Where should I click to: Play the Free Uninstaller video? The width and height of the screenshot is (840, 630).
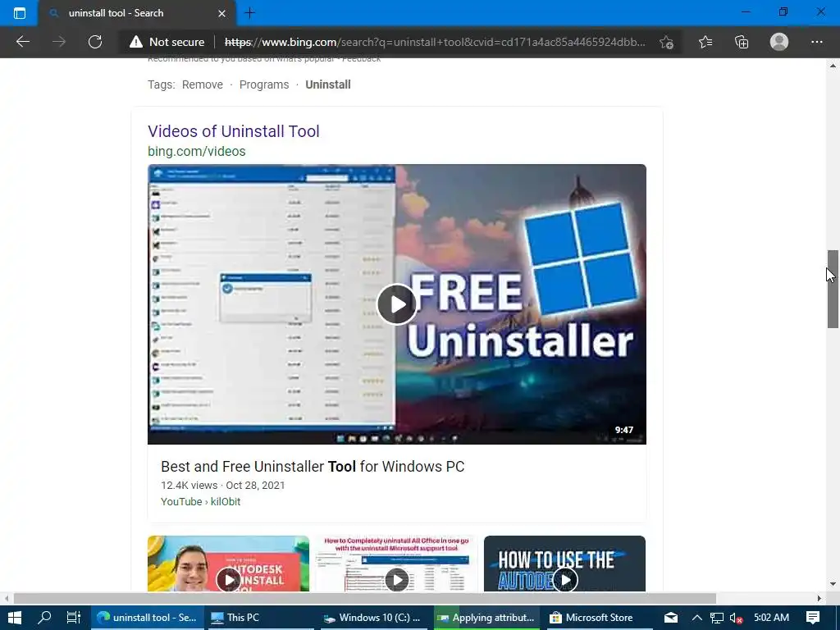pyautogui.click(x=397, y=304)
